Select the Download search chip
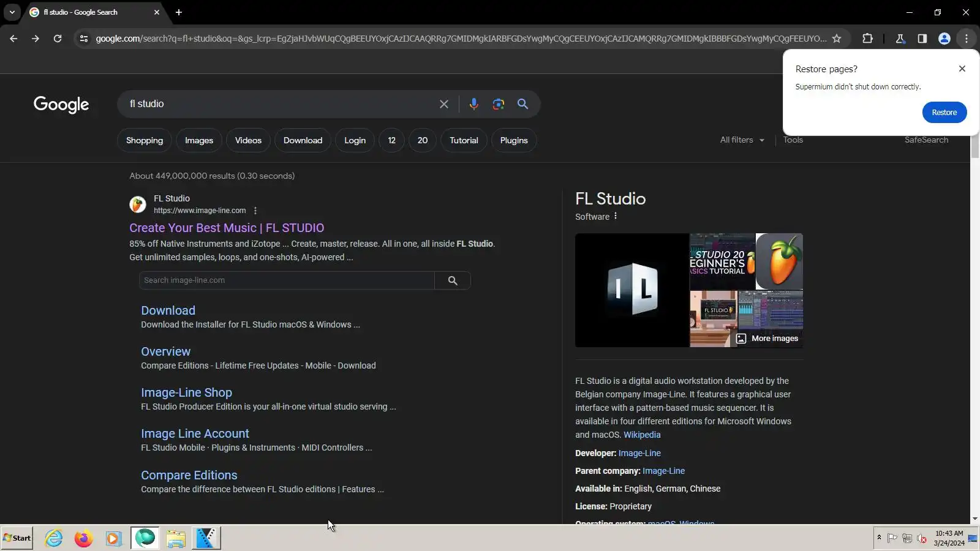Screen dimensions: 980x551 (303, 140)
